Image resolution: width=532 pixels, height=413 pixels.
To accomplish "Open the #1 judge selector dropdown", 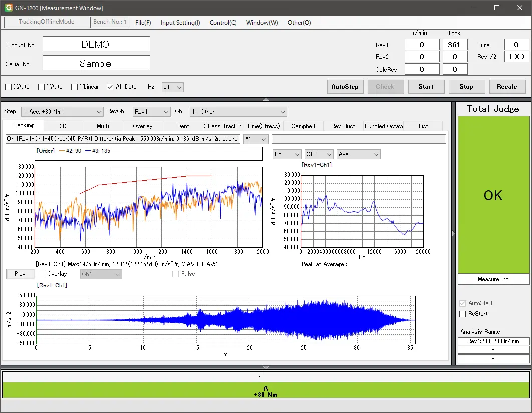I will [x=256, y=139].
